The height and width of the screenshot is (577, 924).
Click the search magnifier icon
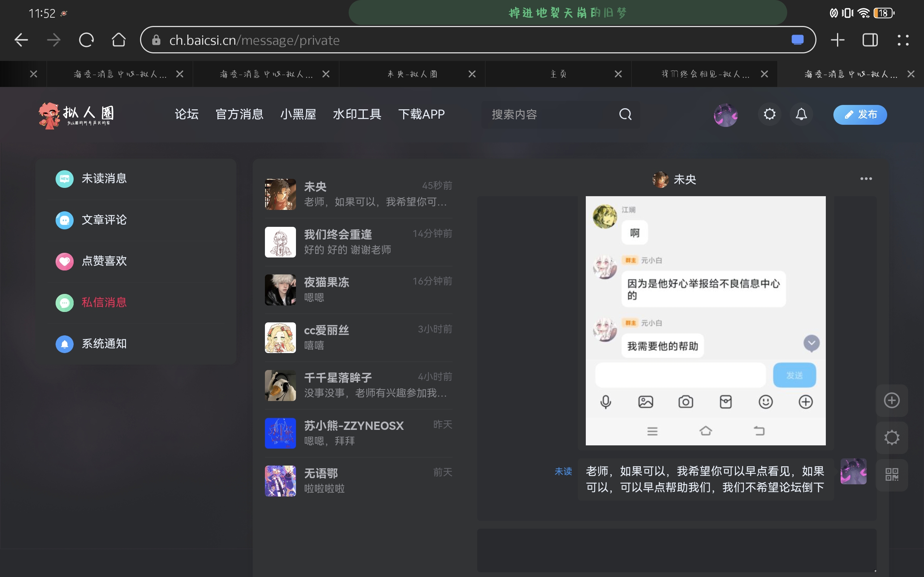(624, 114)
